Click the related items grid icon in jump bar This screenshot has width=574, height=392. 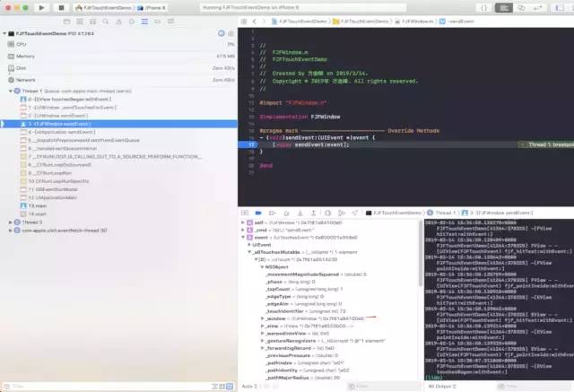click(x=244, y=22)
